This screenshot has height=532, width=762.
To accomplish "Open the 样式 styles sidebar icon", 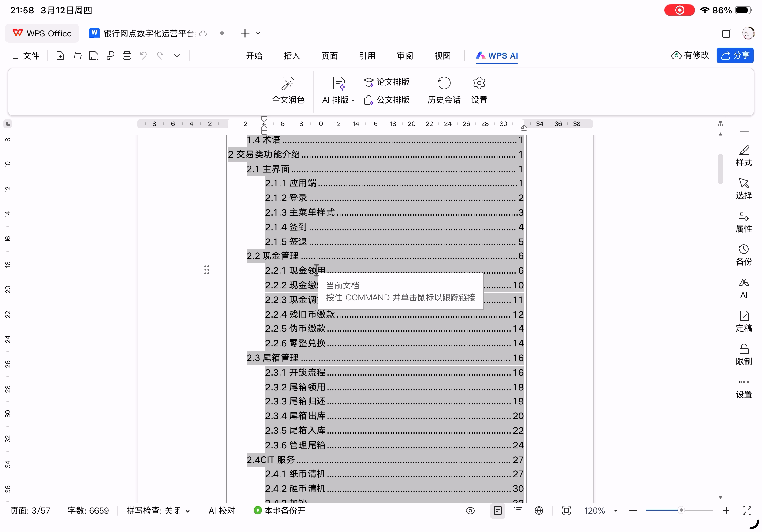I will click(743, 151).
